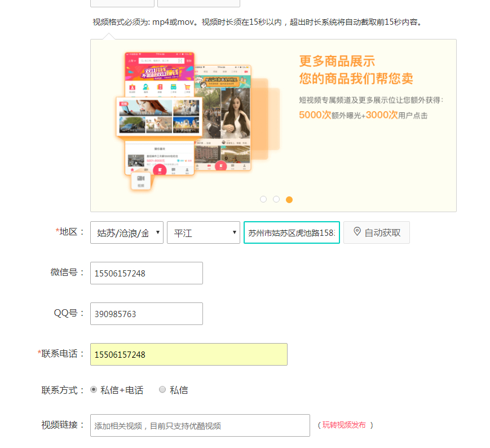Click the address field 苏州市姑苏区虎池路158

[292, 232]
